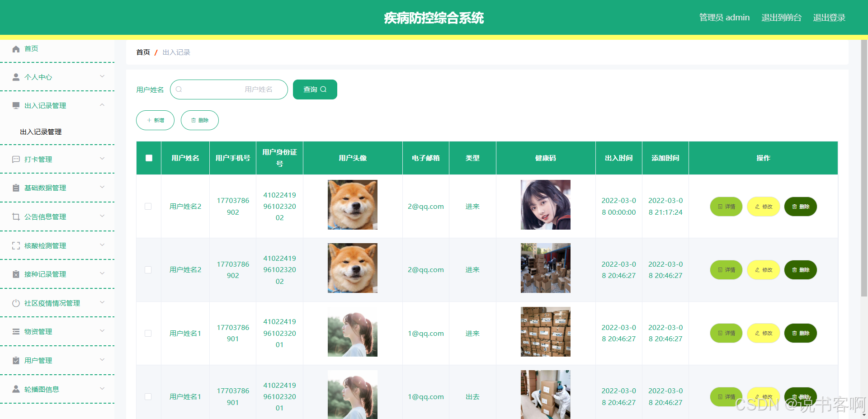Screen dimensions: 868x419
Task: Click the 查询 search button
Action: click(315, 89)
